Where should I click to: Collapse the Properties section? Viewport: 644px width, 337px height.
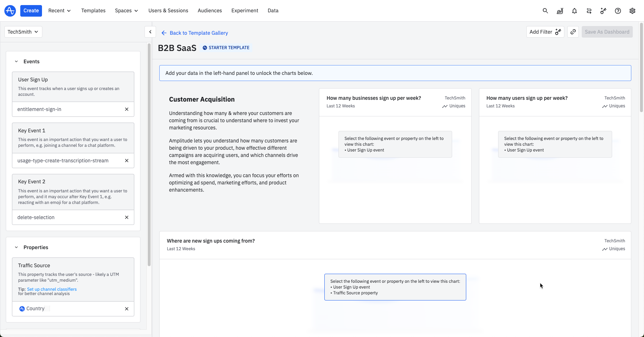[16, 247]
